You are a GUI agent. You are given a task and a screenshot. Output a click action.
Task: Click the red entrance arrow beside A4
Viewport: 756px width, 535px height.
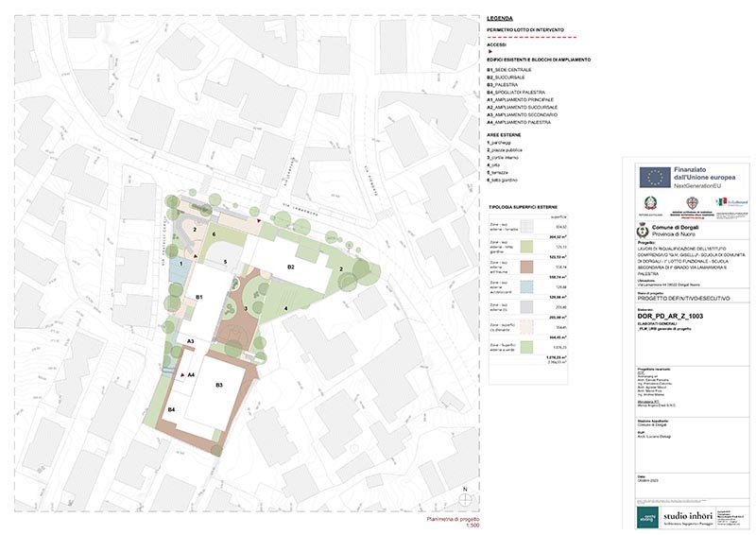pos(180,374)
